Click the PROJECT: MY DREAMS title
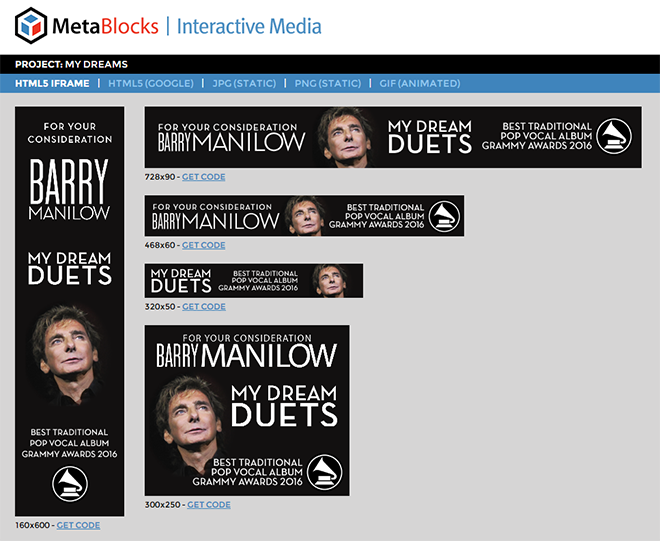The height and width of the screenshot is (541, 660). [x=71, y=64]
